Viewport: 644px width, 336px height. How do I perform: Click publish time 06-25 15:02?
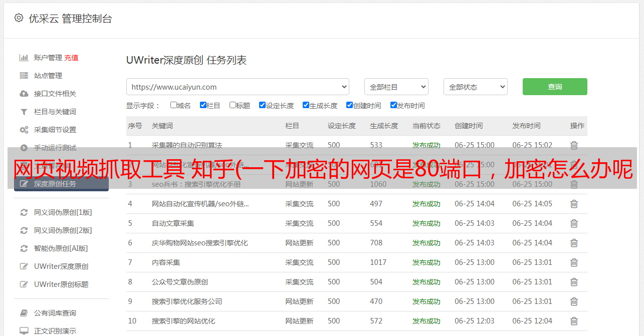pos(532,145)
